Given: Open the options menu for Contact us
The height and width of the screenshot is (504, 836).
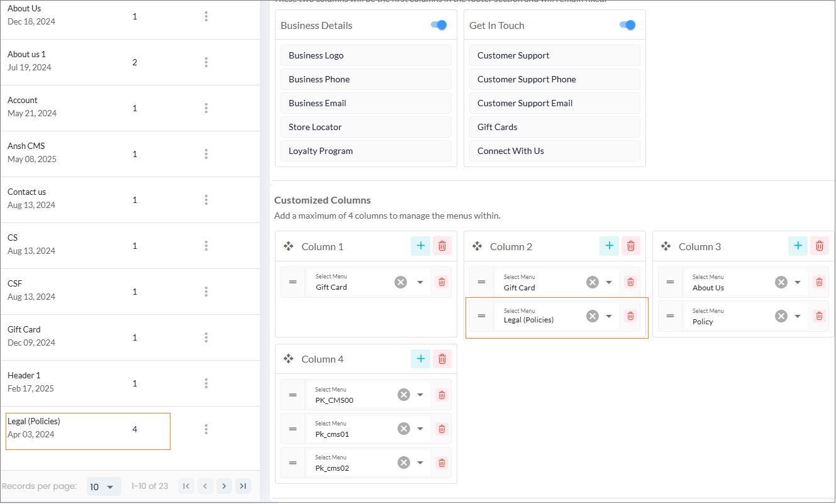Looking at the screenshot, I should click(206, 200).
